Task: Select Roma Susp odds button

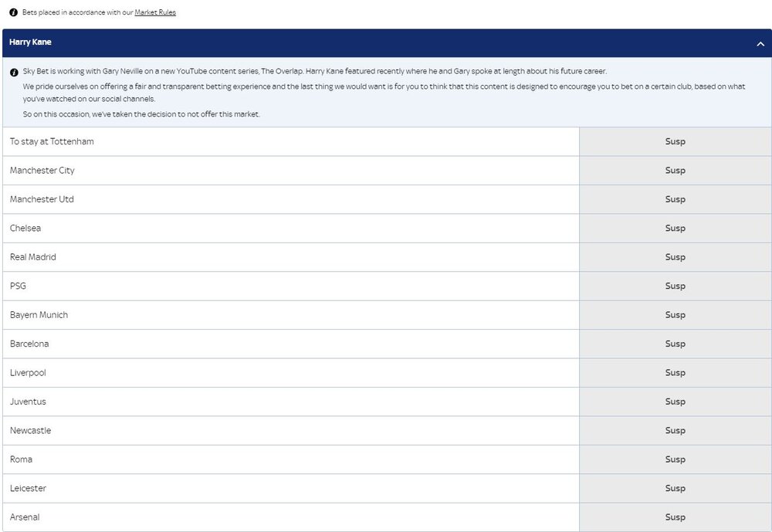Action: pos(675,459)
